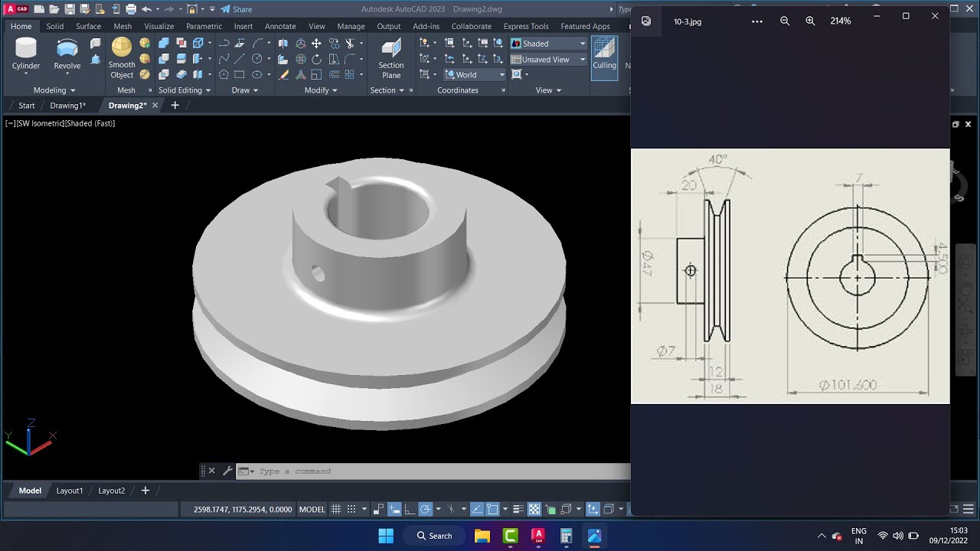Screen dimensions: 980x551
Task: Click the MODEL space status button
Action: (x=312, y=509)
